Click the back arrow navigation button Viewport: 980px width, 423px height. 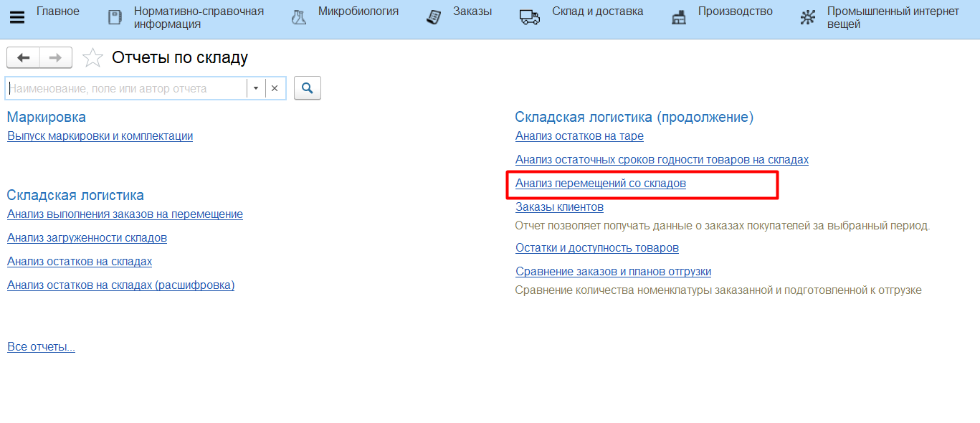tap(23, 58)
